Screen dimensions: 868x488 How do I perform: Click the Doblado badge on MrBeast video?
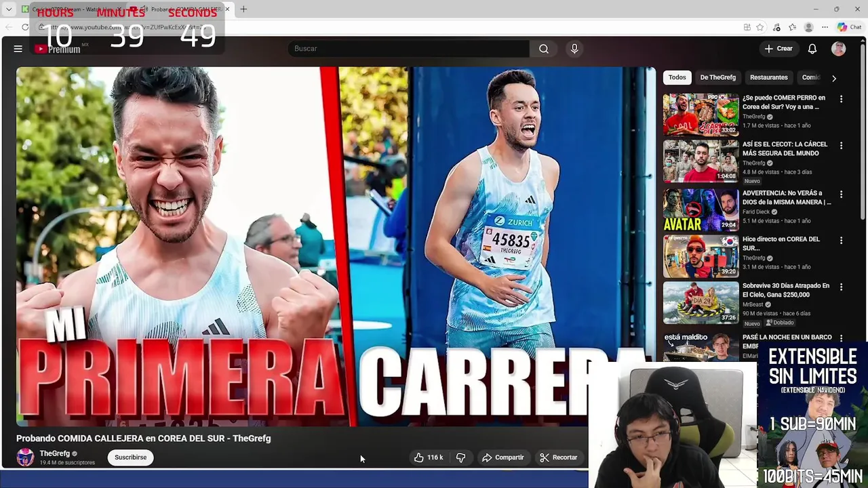click(780, 323)
